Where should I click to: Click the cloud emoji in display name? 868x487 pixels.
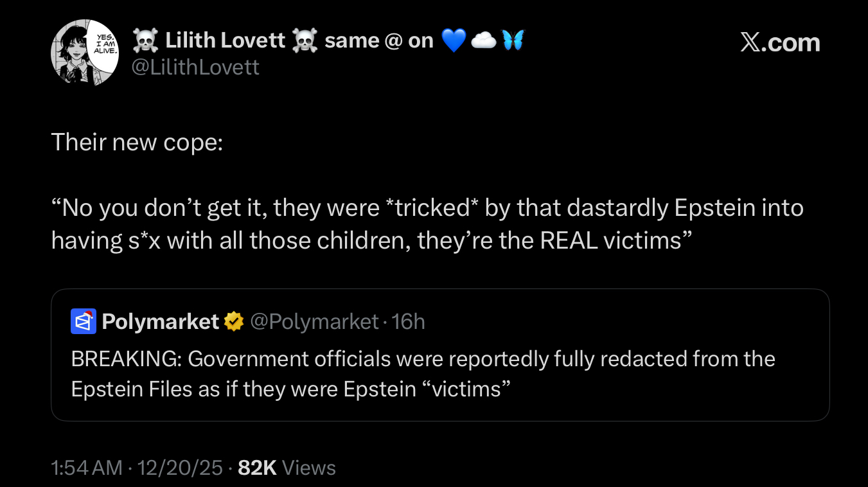pos(483,41)
